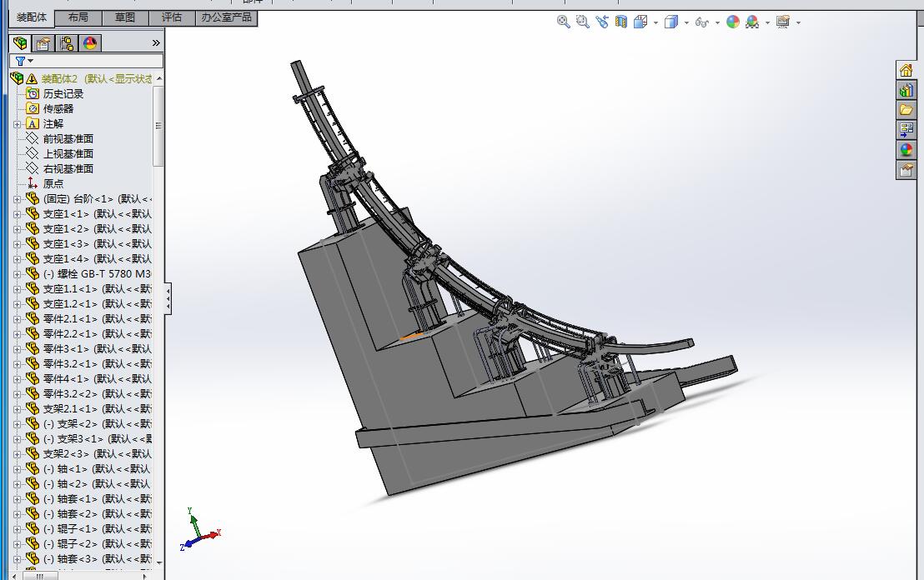Open the Design Library task pane
The height and width of the screenshot is (580, 924).
906,90
